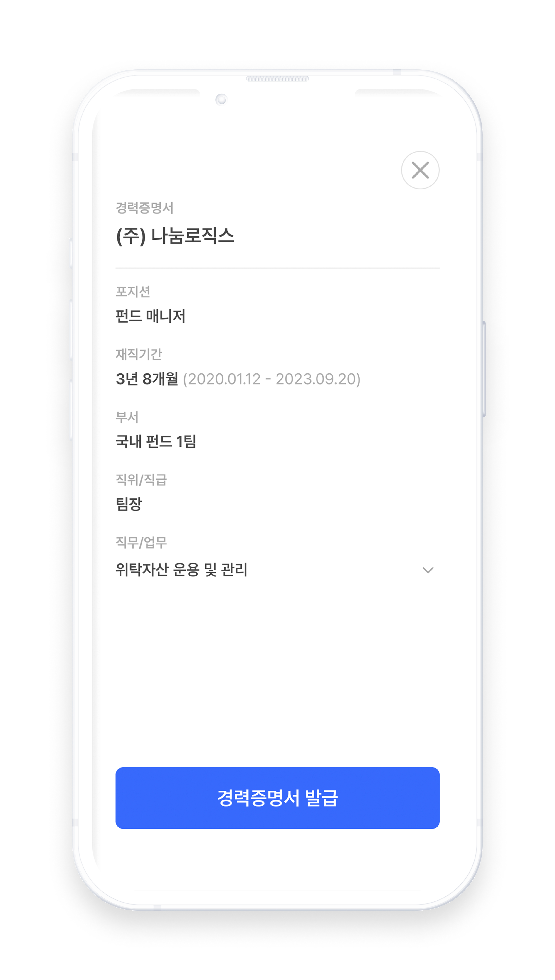
Task: Expand the 직무/업무 chevron arrow
Action: (x=428, y=570)
